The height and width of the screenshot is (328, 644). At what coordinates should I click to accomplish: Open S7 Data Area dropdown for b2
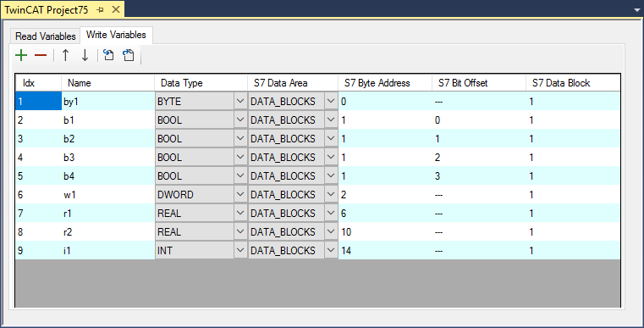[x=331, y=139]
